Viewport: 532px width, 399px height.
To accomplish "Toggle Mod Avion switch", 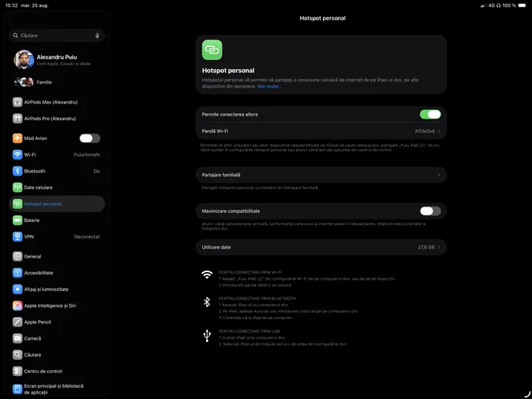I will 90,138.
